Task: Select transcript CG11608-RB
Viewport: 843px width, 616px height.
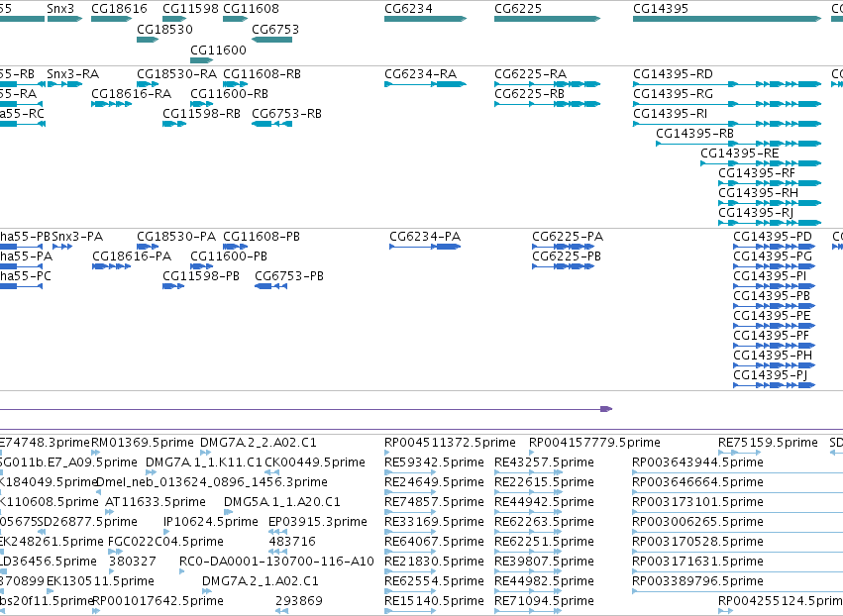Action: tap(235, 84)
